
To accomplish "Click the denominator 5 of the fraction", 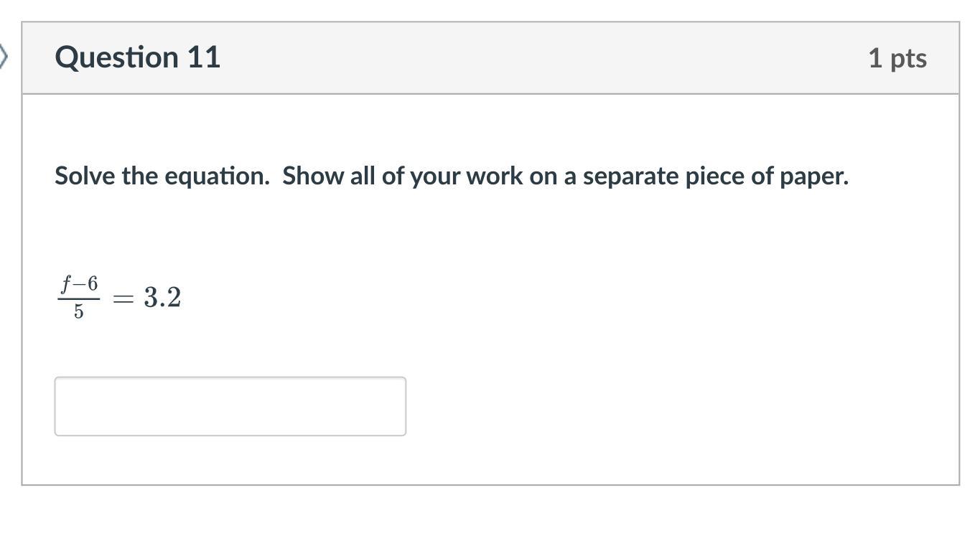I will [78, 312].
